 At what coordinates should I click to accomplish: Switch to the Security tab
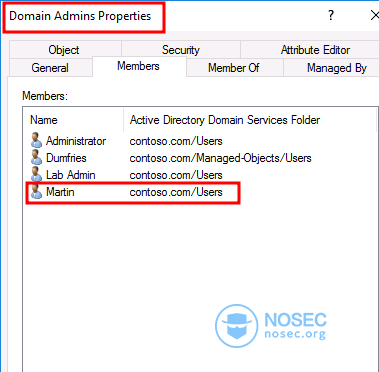point(181,50)
